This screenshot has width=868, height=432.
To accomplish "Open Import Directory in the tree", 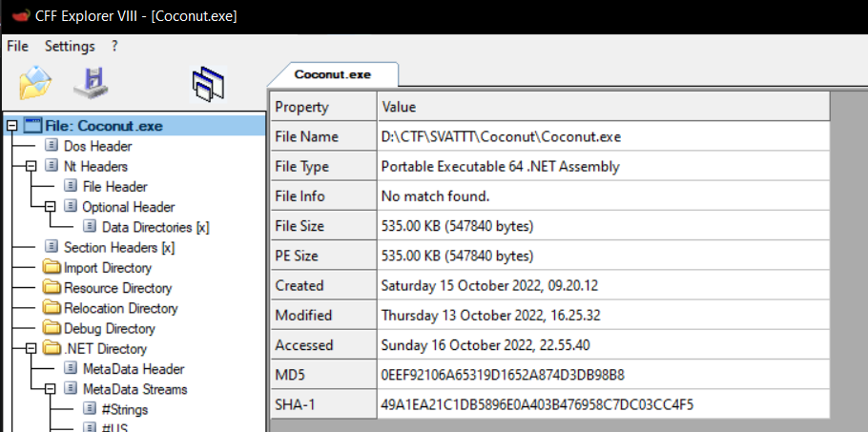I will pos(108,268).
